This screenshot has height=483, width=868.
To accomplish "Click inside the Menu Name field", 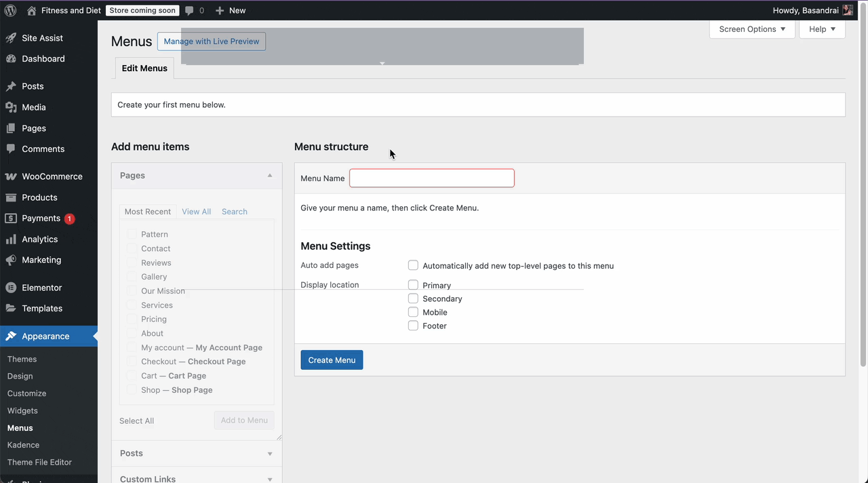I will [x=431, y=178].
